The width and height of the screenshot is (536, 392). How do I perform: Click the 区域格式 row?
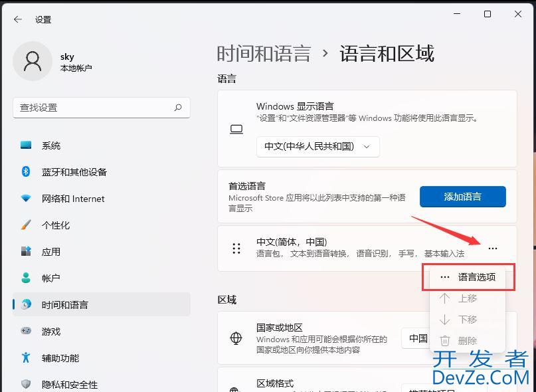[x=367, y=380]
